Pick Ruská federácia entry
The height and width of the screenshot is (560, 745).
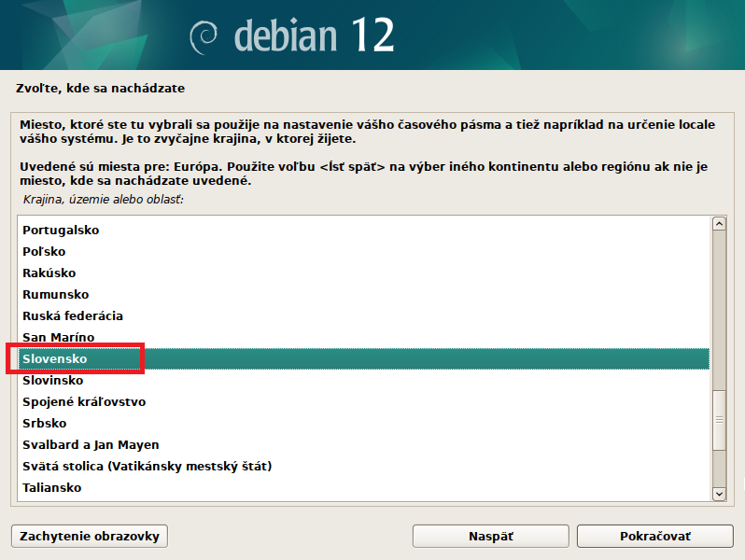coord(73,315)
